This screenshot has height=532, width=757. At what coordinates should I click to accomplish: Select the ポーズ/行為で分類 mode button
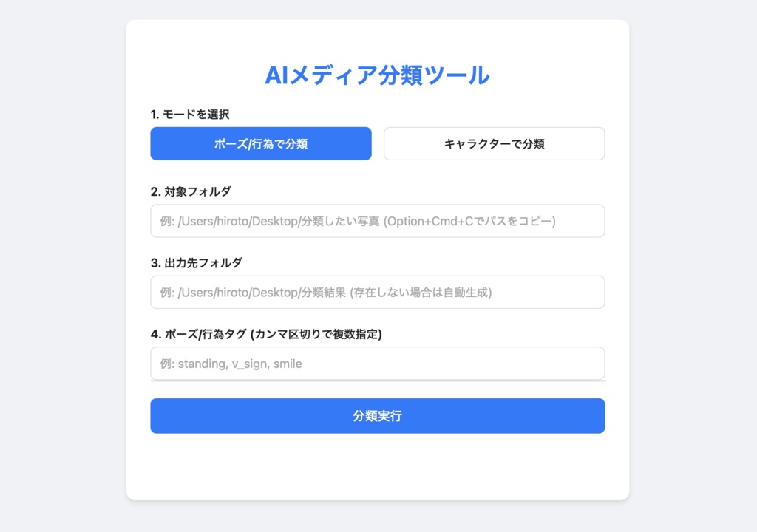click(261, 143)
